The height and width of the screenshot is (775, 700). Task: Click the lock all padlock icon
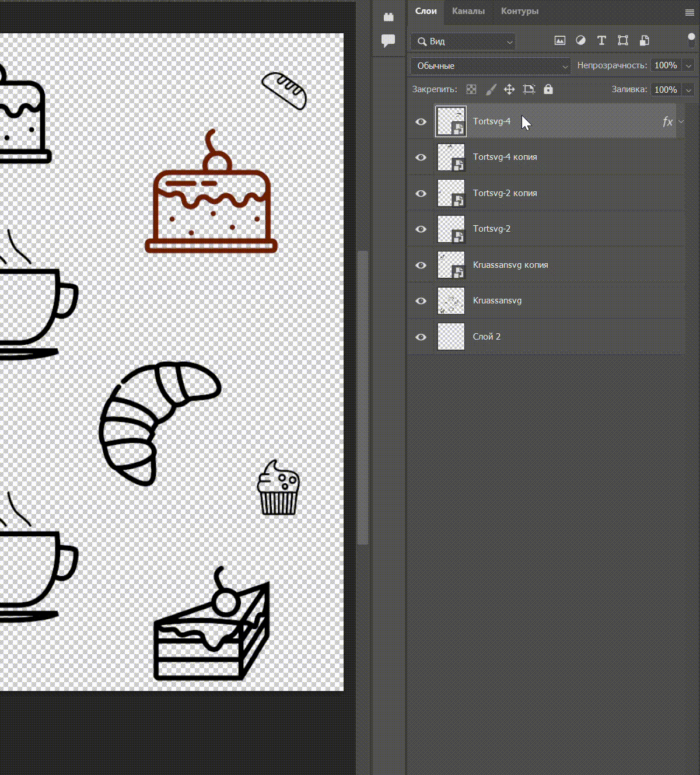(x=548, y=89)
